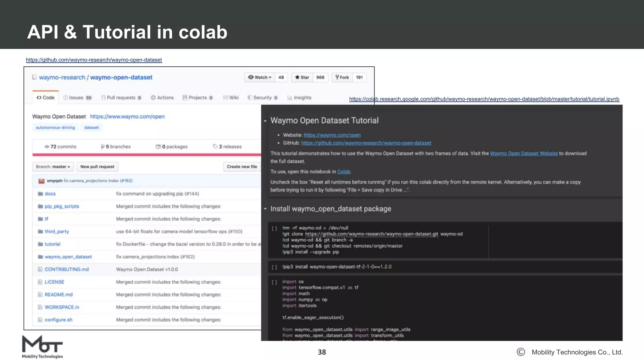
Task: Open commit reference #162 in latest commit
Action: 126,181
